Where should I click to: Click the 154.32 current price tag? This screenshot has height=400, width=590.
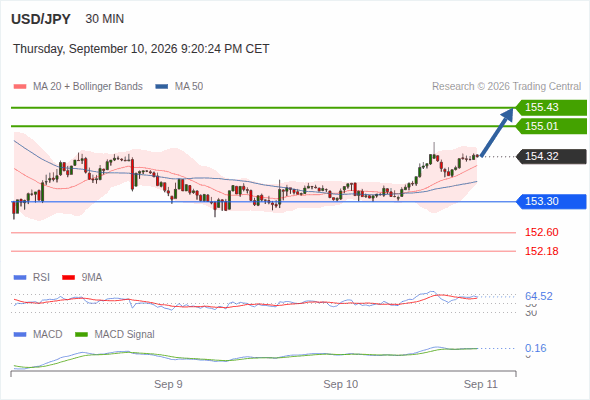551,156
